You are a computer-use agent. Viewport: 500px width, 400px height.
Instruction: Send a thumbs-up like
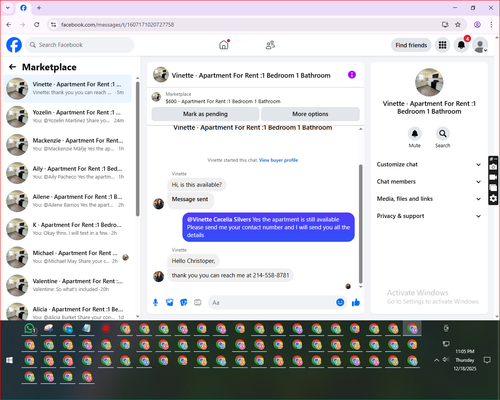356,302
